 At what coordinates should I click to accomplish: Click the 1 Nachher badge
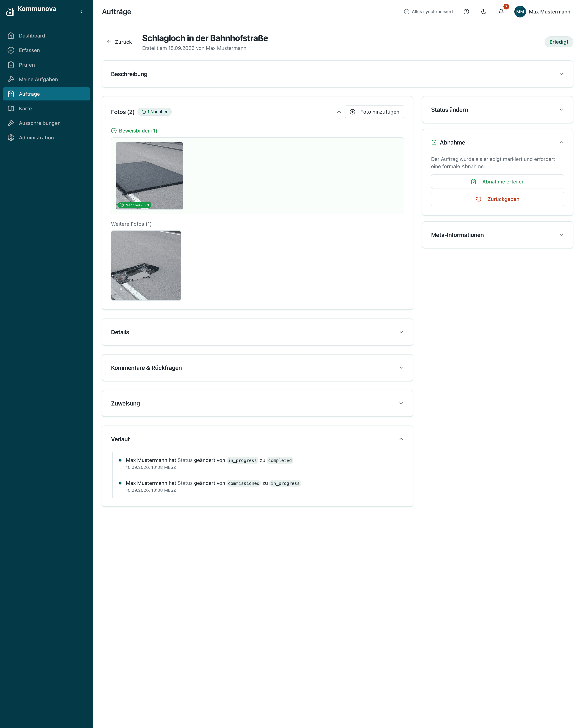[155, 112]
